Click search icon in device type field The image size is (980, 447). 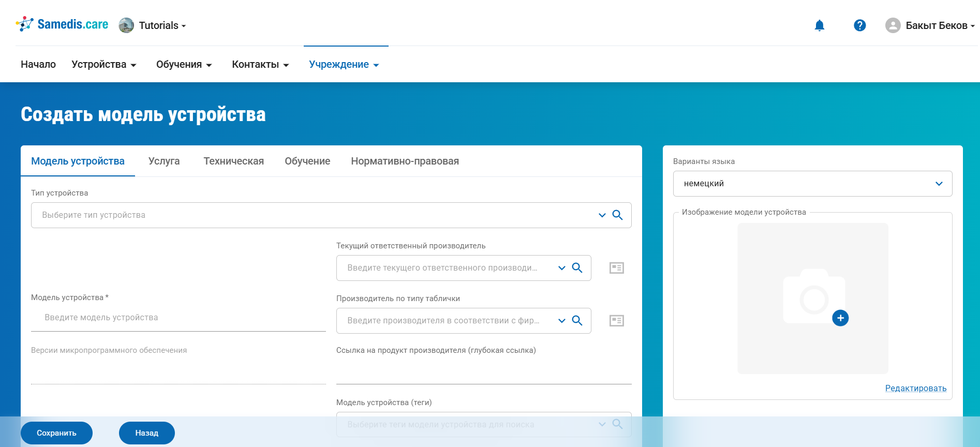[x=617, y=215]
